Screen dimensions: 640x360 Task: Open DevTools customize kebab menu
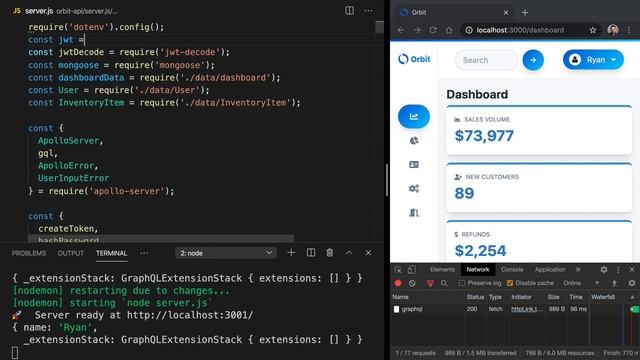[618, 269]
